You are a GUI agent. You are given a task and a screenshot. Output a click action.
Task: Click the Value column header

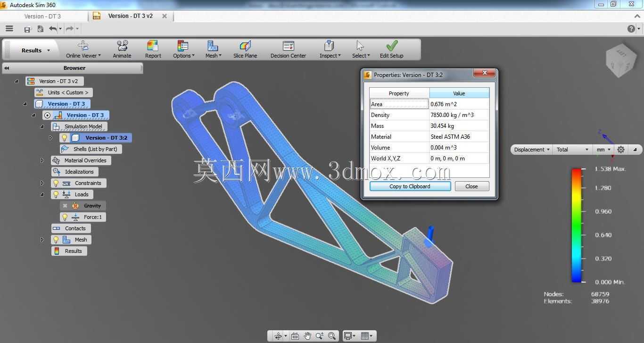pyautogui.click(x=459, y=93)
